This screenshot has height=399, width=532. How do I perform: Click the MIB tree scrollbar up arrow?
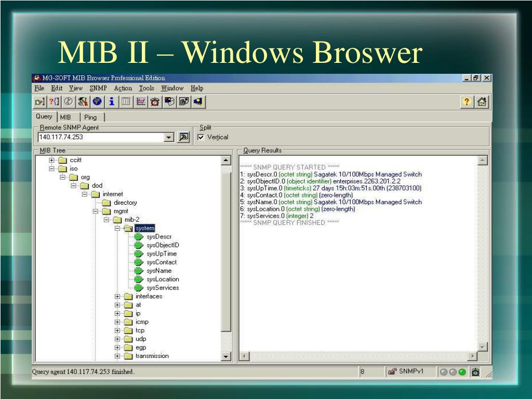[226, 161]
